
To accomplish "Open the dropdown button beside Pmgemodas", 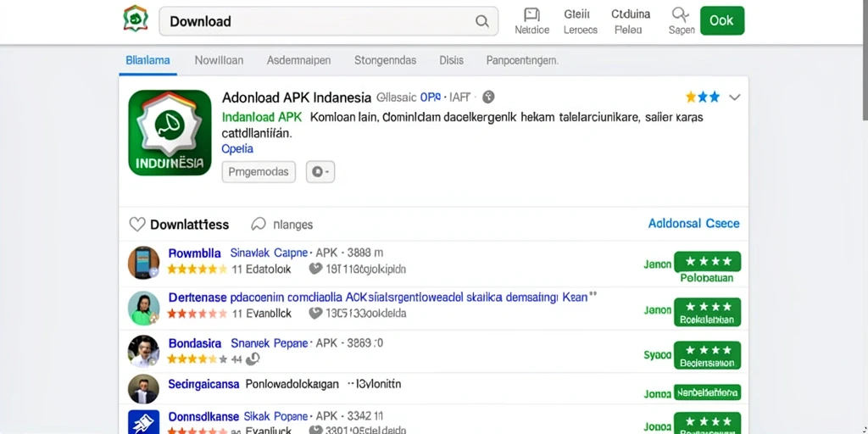I will pyautogui.click(x=320, y=172).
